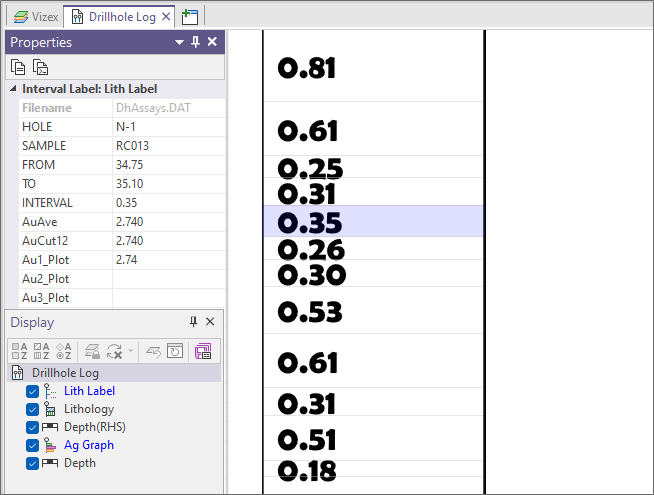This screenshot has width=654, height=495.
Task: Uncheck the Ag Graph layer
Action: click(32, 445)
